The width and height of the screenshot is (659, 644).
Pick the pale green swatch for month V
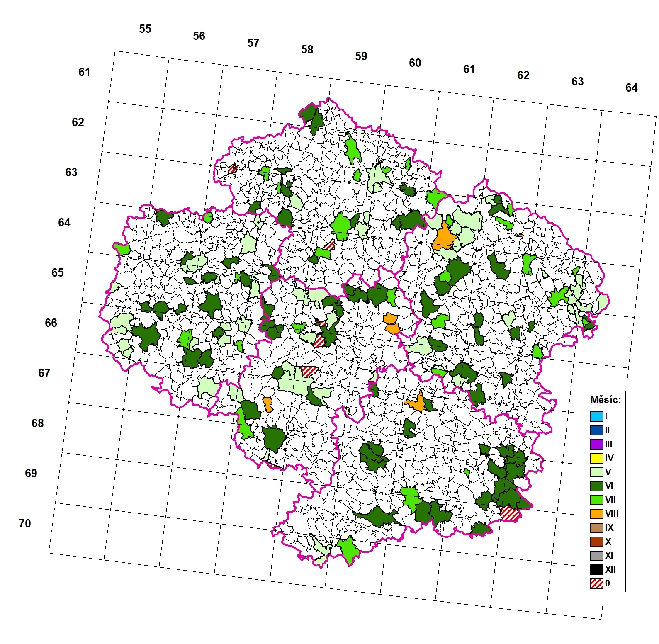596,472
